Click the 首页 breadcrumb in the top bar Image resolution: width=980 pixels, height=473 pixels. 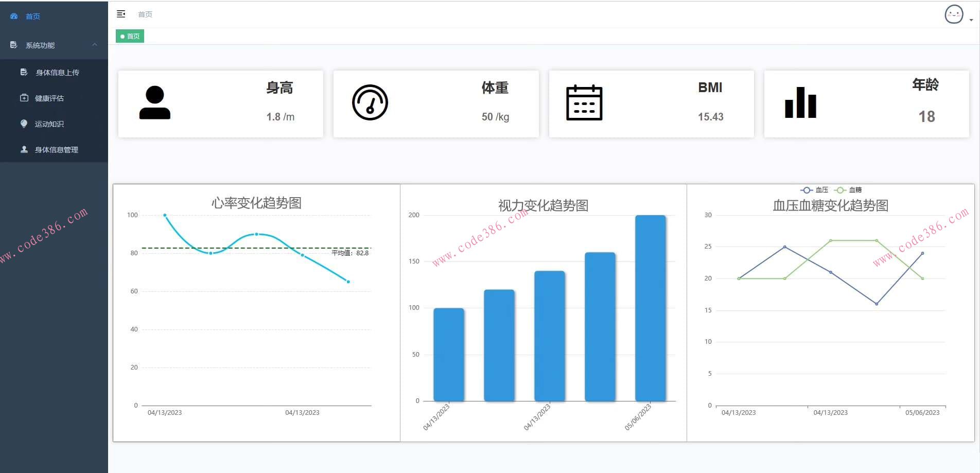point(145,14)
